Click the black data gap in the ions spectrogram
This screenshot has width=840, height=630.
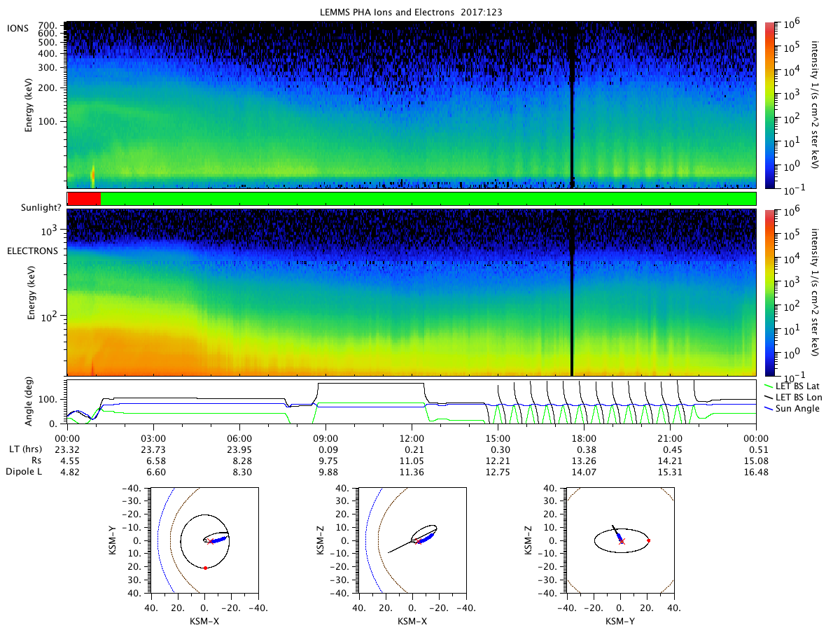click(572, 105)
